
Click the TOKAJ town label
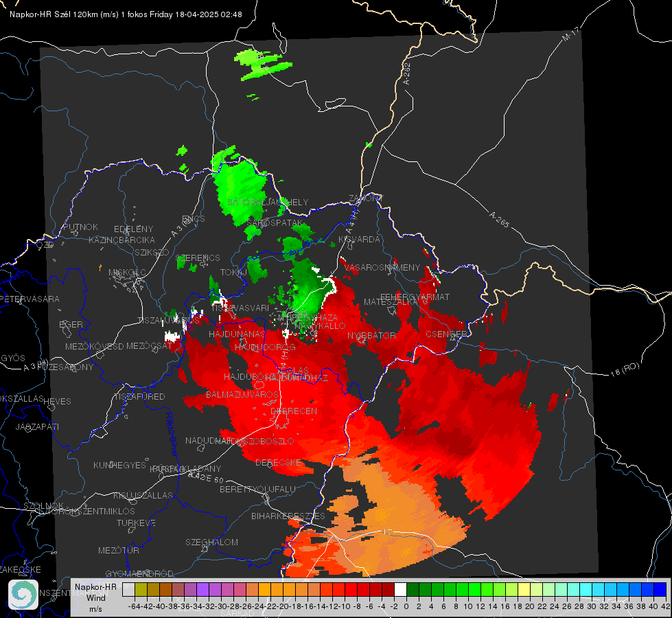pos(233,273)
